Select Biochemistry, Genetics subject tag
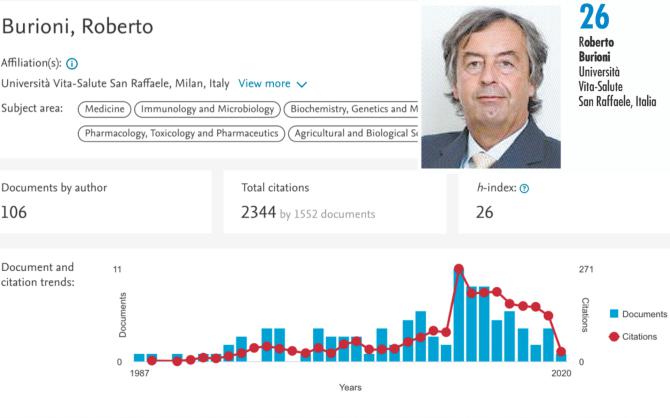The image size is (670, 418). pos(352,109)
